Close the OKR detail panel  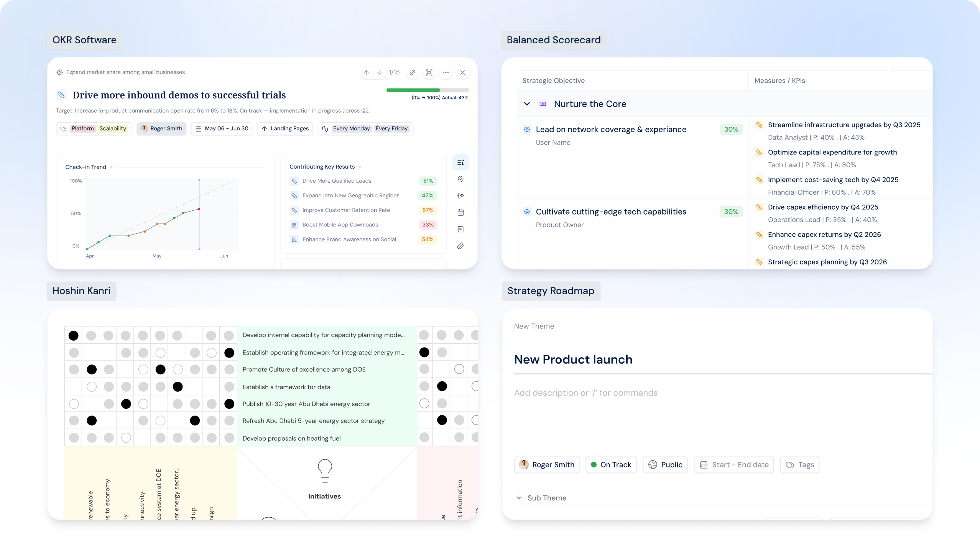pyautogui.click(x=462, y=72)
